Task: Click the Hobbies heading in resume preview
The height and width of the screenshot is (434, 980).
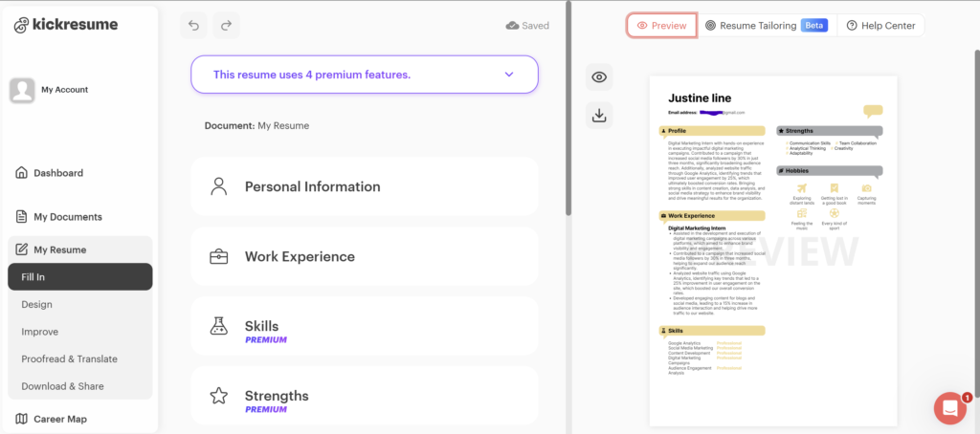Action: tap(830, 170)
